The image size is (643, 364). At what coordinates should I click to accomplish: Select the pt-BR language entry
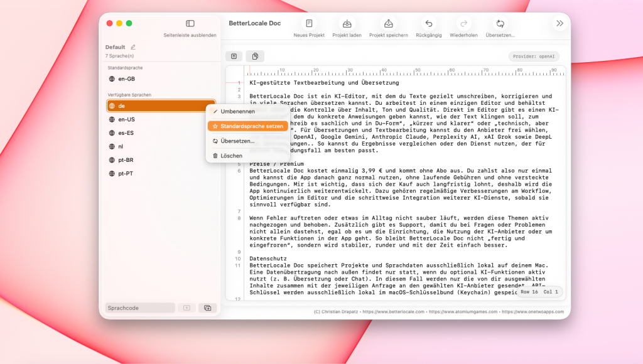click(x=126, y=160)
